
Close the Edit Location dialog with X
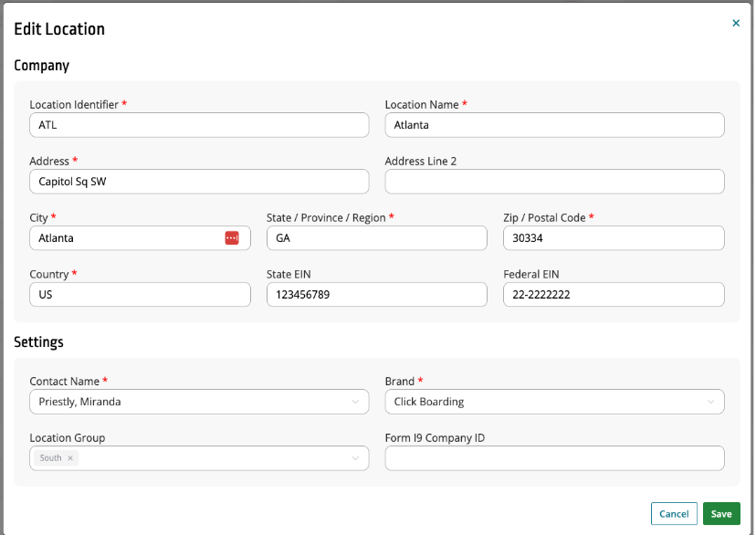click(x=736, y=23)
